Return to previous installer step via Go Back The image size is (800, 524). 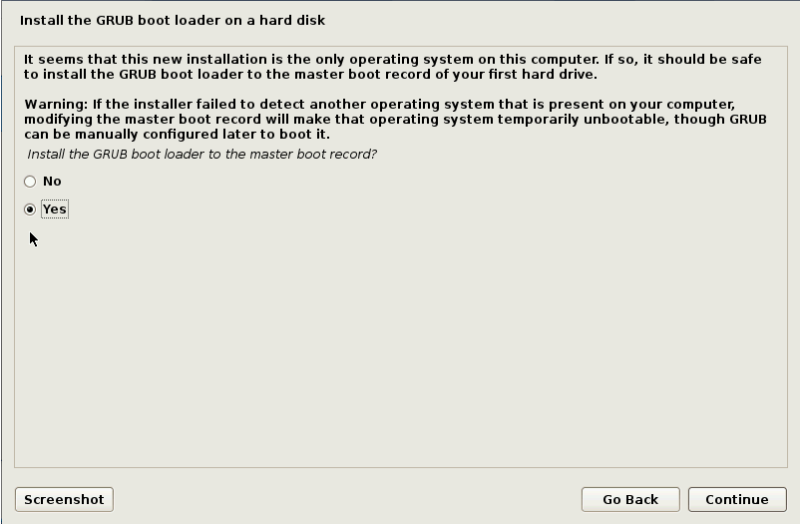pyautogui.click(x=630, y=499)
